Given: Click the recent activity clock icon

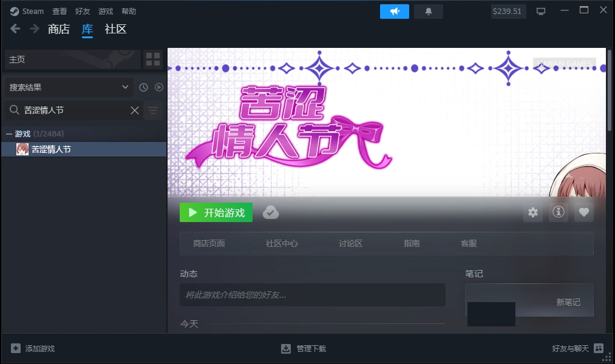Looking at the screenshot, I should pos(143,87).
